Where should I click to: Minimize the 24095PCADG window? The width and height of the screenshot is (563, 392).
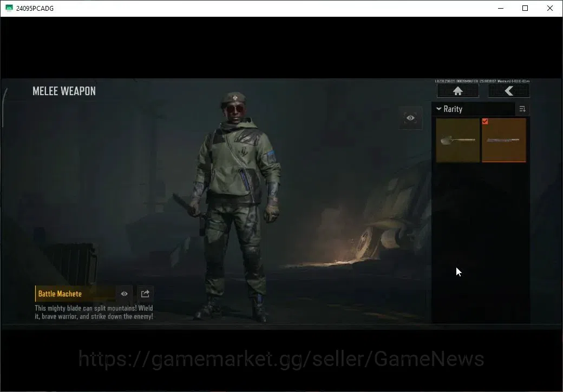coord(501,8)
